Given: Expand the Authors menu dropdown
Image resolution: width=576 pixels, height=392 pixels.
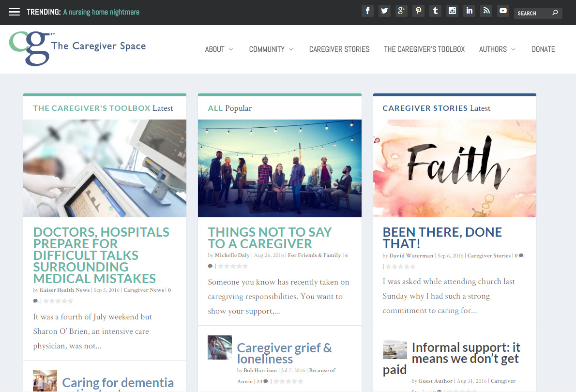Looking at the screenshot, I should (x=498, y=49).
